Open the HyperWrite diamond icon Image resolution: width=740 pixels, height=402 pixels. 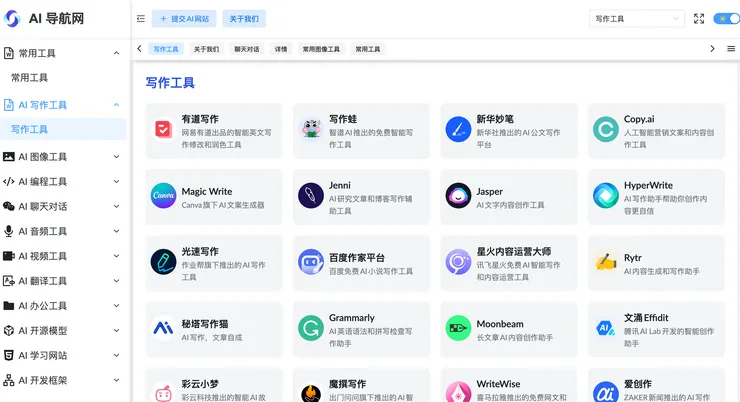(x=606, y=195)
